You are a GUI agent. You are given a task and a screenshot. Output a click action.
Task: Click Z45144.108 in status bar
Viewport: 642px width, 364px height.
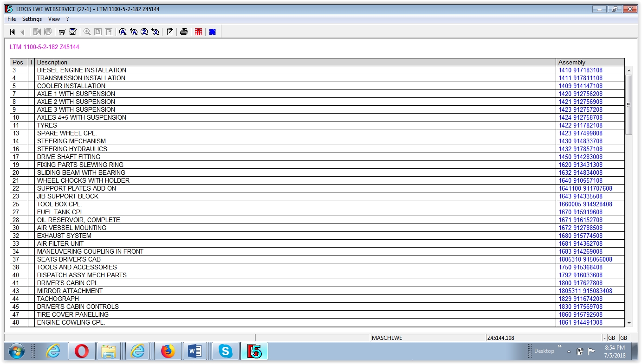tap(500, 338)
